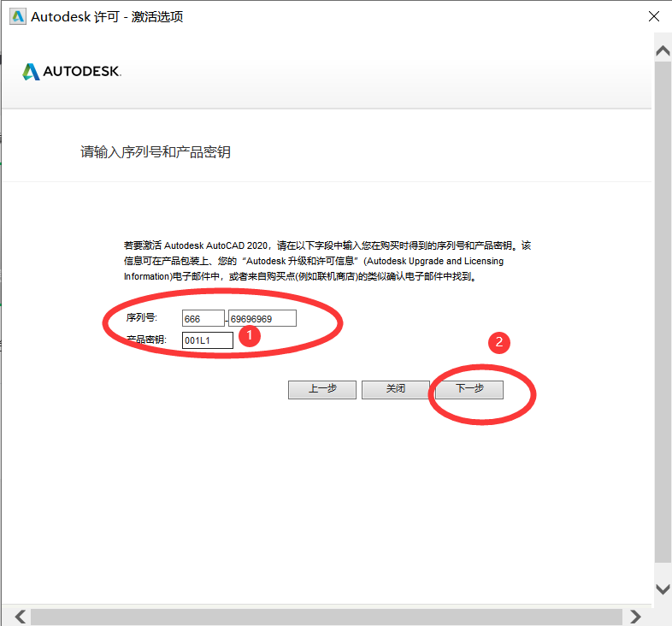Click the 关闭 (Close) button
672x626 pixels.
click(396, 389)
